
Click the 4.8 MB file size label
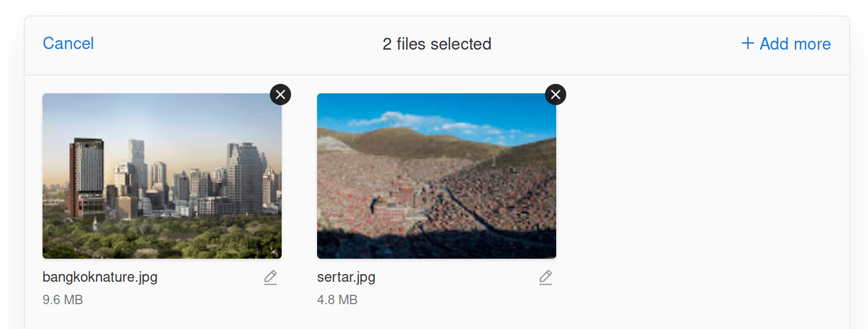[x=337, y=299]
